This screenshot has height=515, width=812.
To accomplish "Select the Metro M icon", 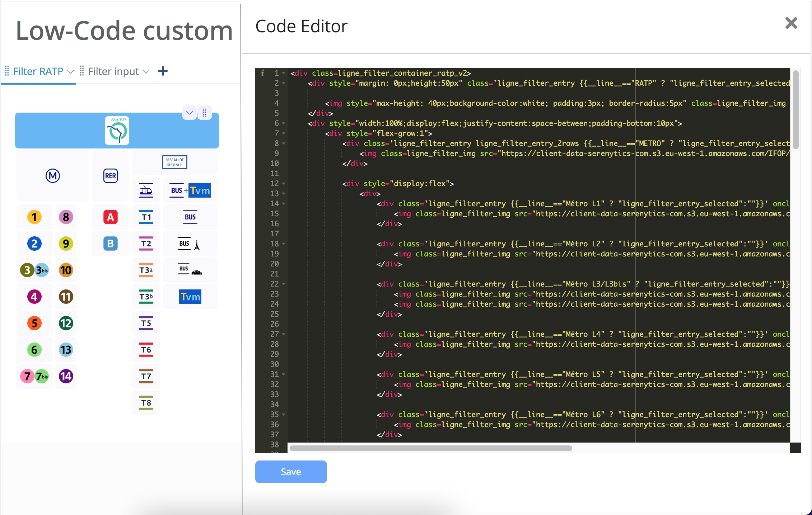I will [53, 176].
